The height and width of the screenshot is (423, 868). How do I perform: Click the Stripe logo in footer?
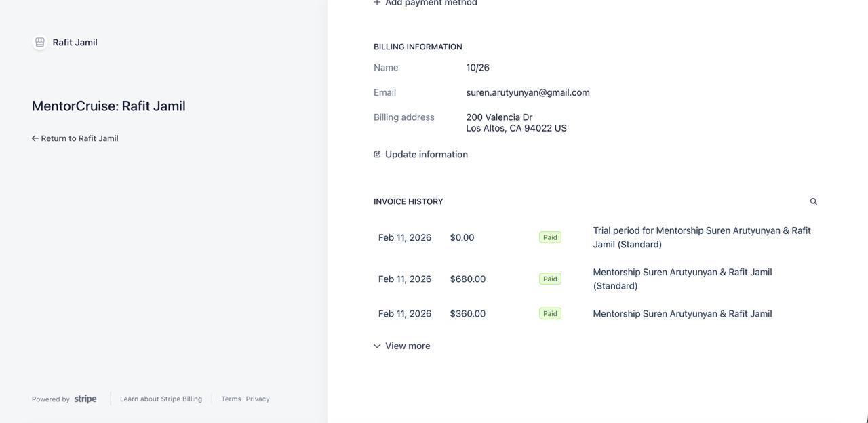85,399
